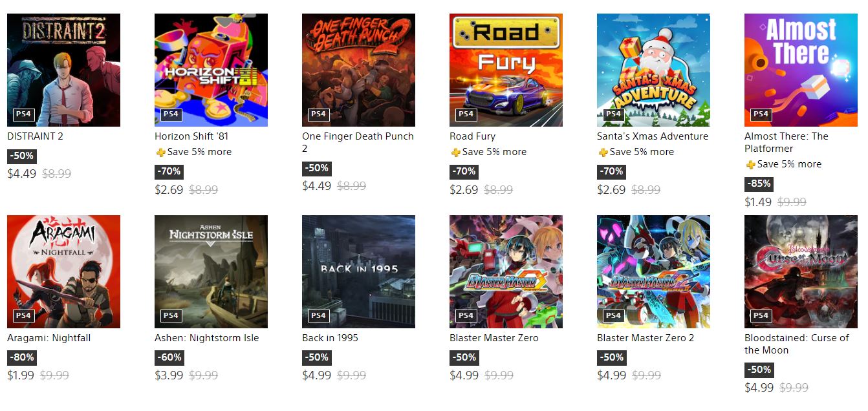The height and width of the screenshot is (411, 868).
Task: Open the DISTRAINT 2 cover thumbnail
Action: (x=63, y=70)
